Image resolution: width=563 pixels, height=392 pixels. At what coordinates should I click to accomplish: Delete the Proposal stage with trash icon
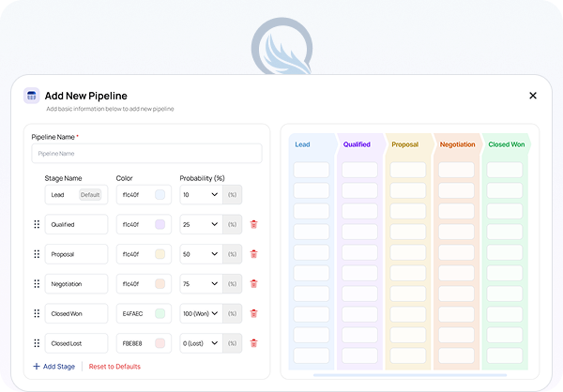click(253, 254)
